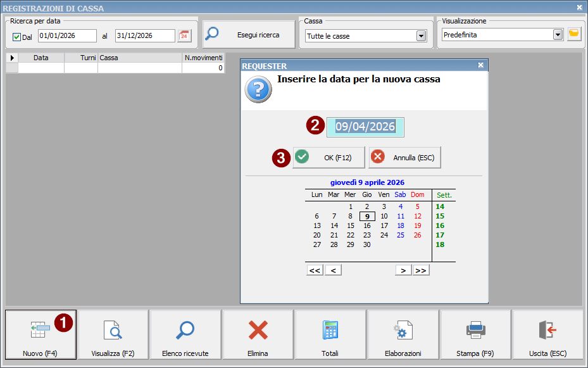Image resolution: width=588 pixels, height=368 pixels.
Task: Toggle the Dal date filter checkbox
Action: point(17,37)
